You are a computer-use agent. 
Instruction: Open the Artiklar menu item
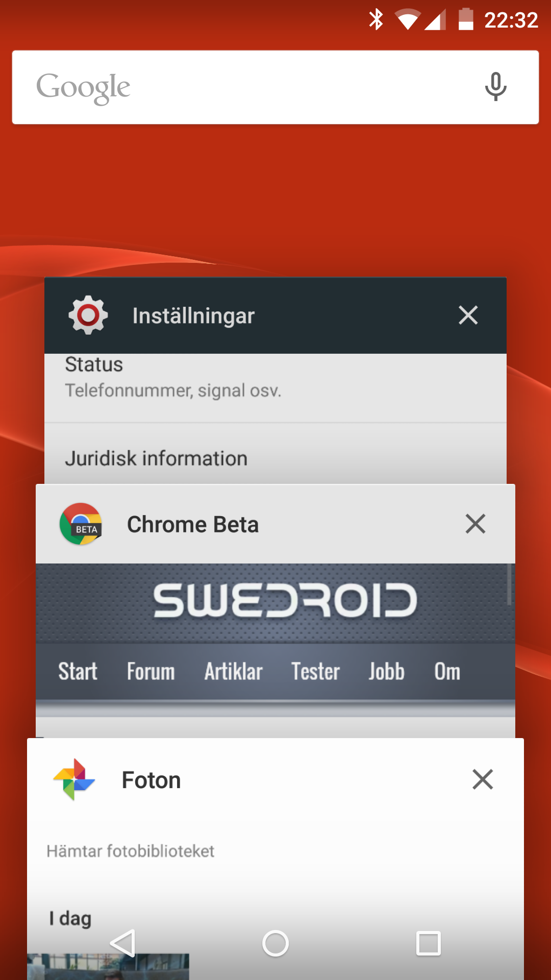(233, 672)
